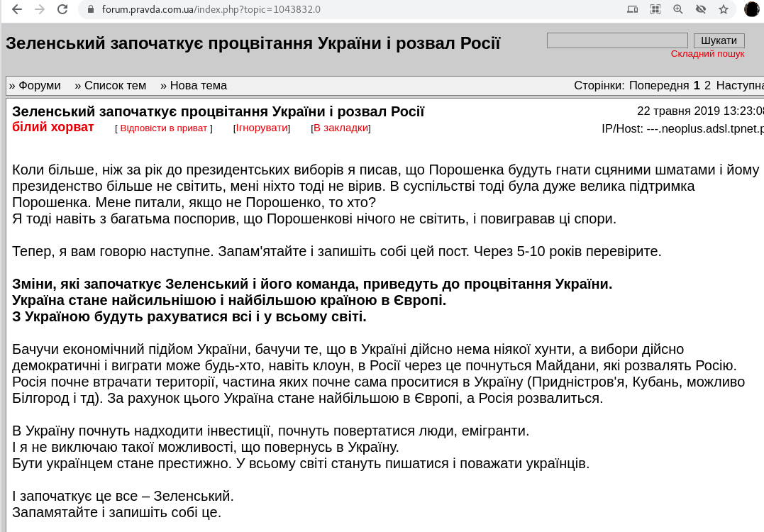
Task: Click the post title heading in the message
Action: pos(218,111)
